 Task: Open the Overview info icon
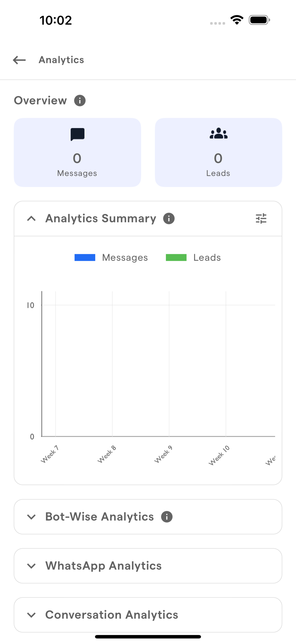click(80, 101)
